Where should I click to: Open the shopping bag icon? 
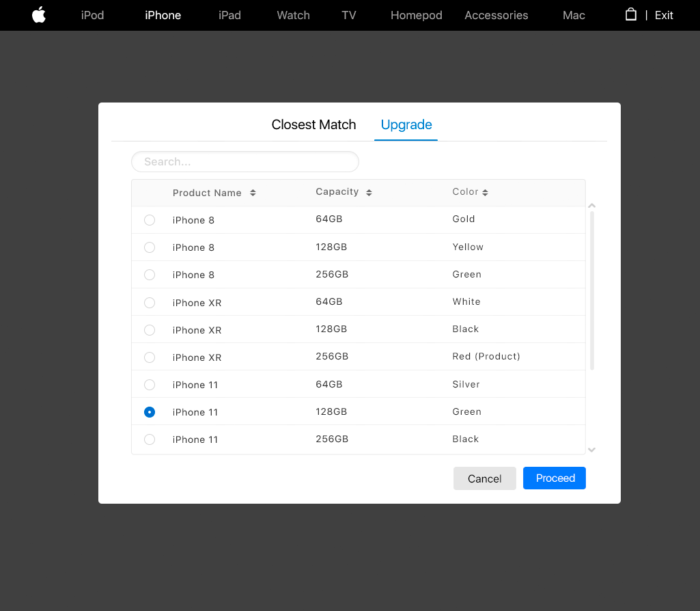630,15
